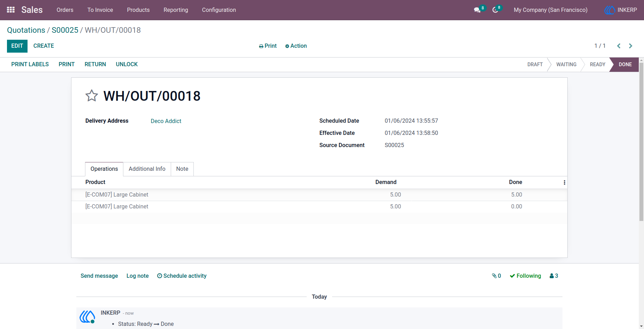This screenshot has width=644, height=329.
Task: Go back to Quotations breadcrumb
Action: click(26, 30)
